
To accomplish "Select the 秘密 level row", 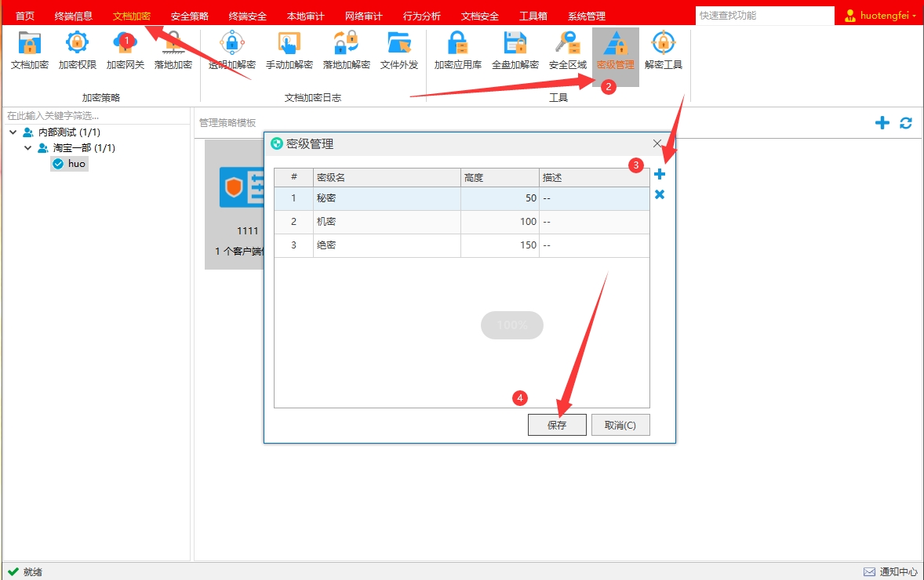I will pos(462,198).
